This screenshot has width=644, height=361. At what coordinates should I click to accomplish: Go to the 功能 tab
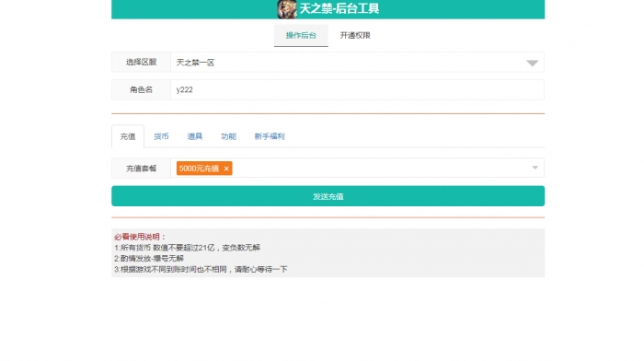tap(229, 136)
